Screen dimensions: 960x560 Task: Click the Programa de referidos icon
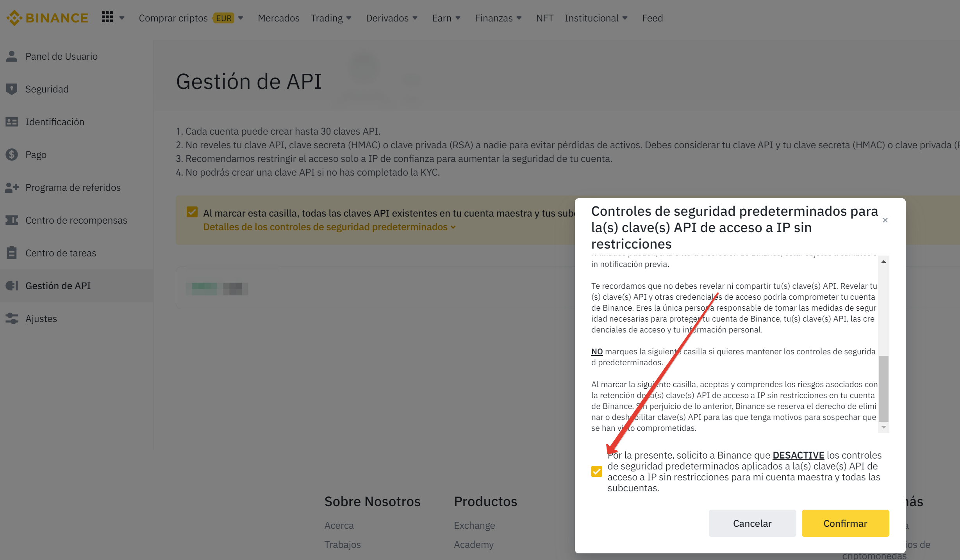[x=12, y=187]
